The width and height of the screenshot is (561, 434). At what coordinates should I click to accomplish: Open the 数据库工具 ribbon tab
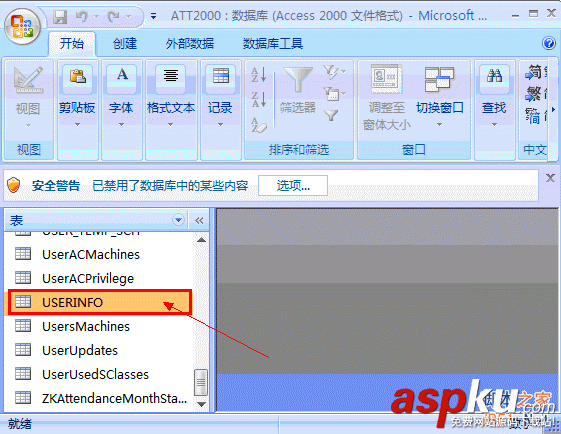pyautogui.click(x=273, y=44)
